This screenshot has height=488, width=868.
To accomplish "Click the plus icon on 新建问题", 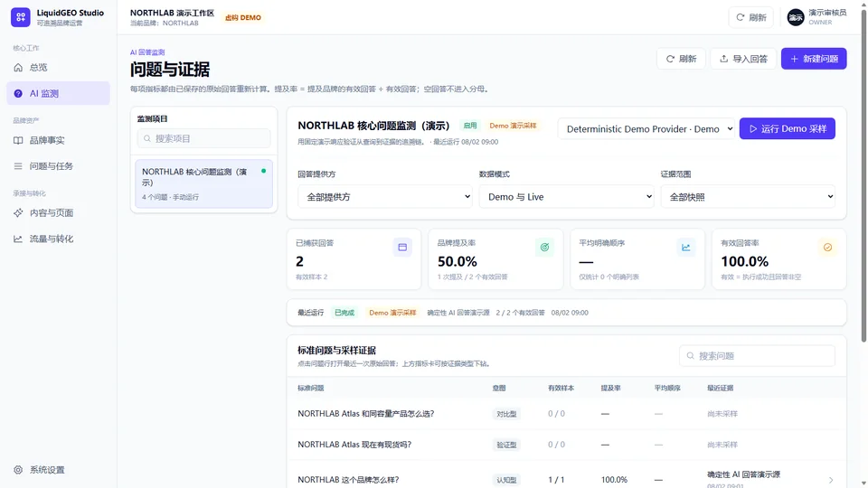I will (795, 59).
